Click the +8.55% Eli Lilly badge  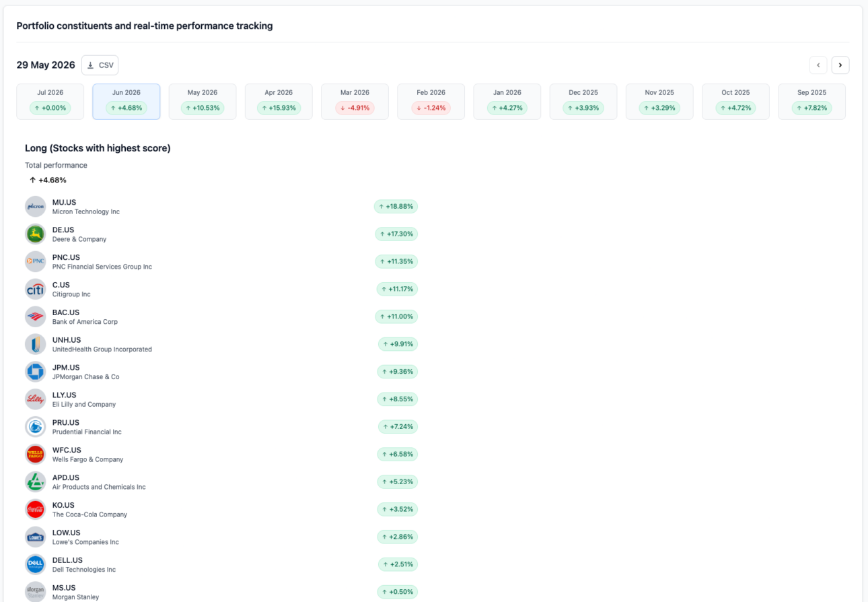click(x=398, y=399)
